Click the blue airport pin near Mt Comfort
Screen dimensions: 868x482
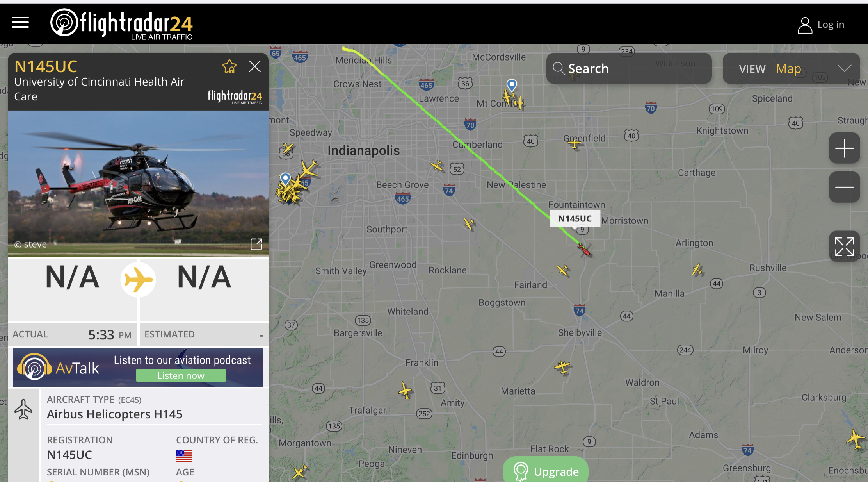pos(512,85)
